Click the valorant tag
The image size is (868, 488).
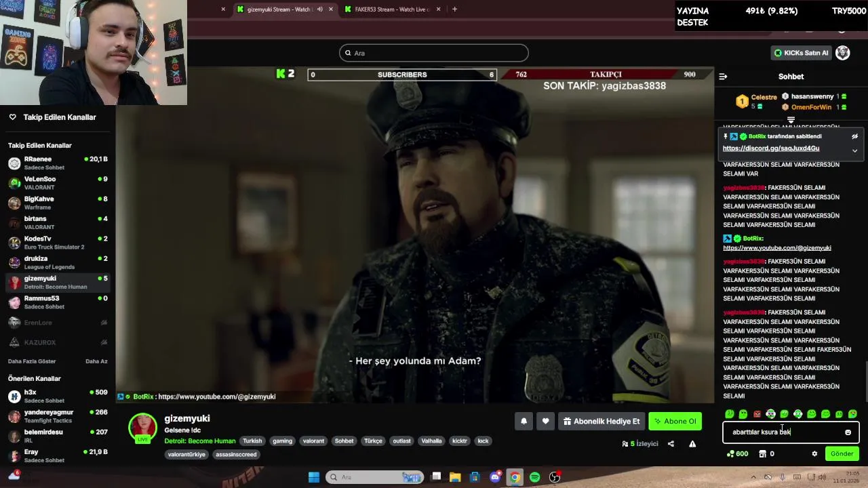coord(313,441)
